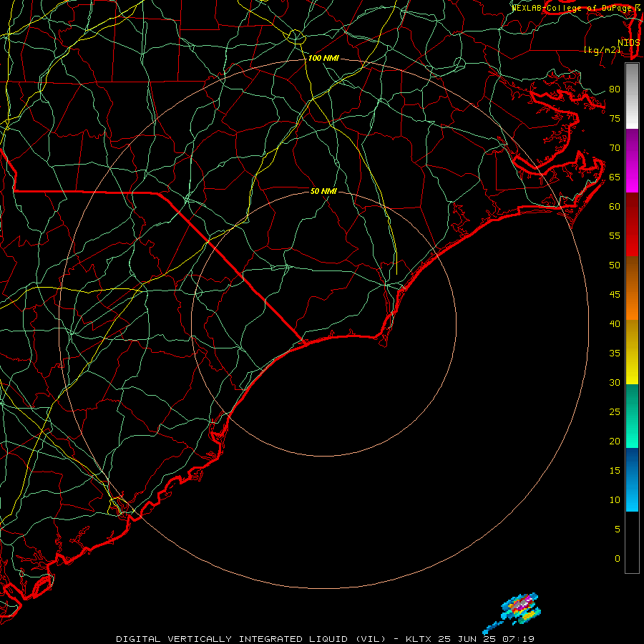Pick the gray-white segment of the color bar
Image resolution: width=644 pixels, height=644 pixels.
pos(632,96)
